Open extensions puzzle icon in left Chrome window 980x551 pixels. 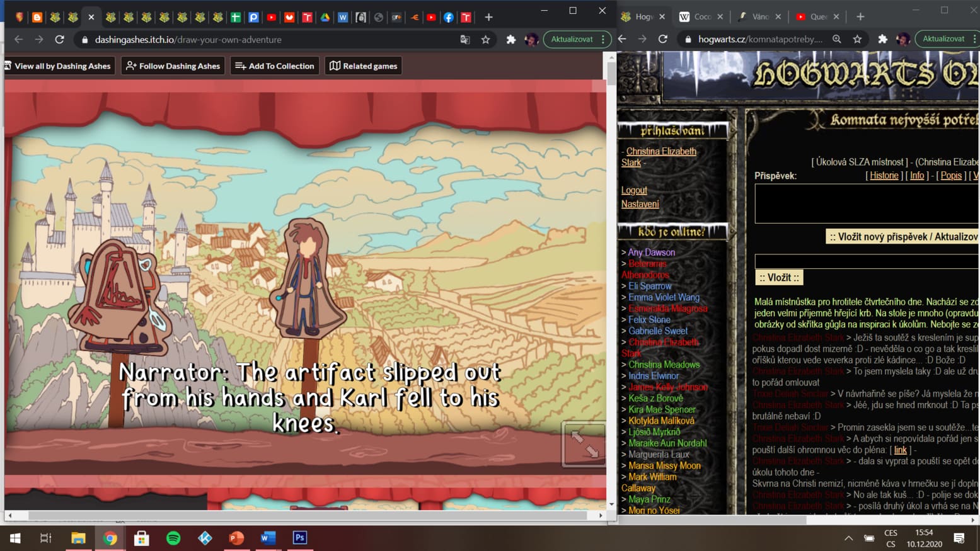tap(511, 39)
